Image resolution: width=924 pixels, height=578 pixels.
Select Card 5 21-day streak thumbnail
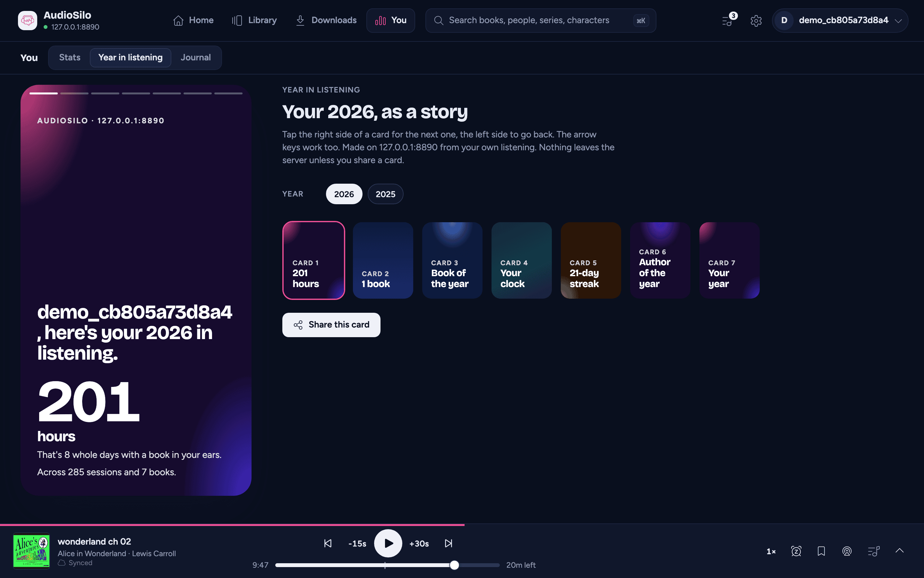(x=591, y=260)
